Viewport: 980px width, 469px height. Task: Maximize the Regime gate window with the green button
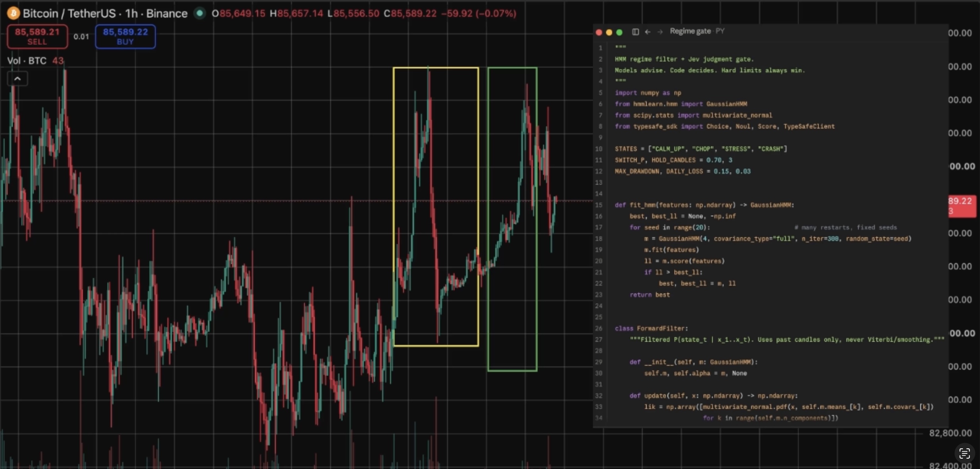click(619, 32)
